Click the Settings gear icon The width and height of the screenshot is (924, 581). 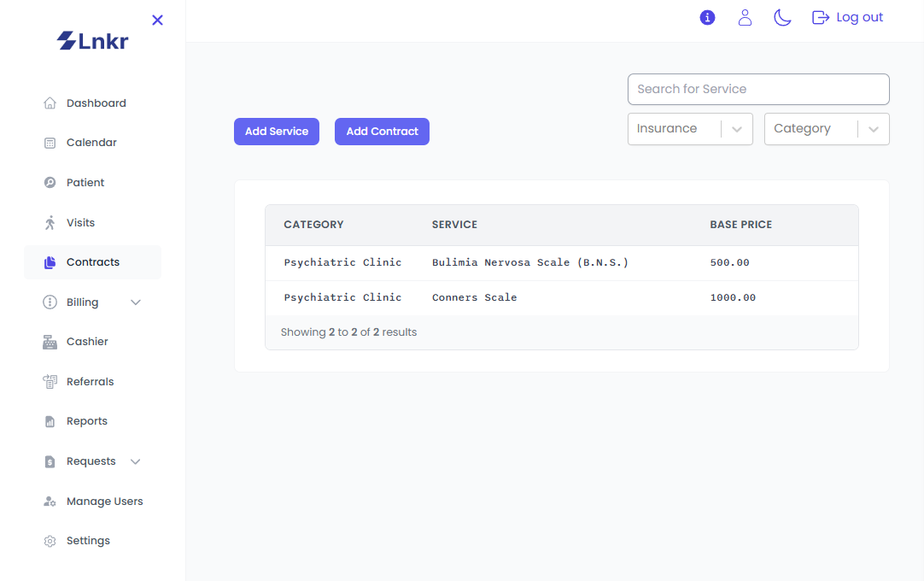pyautogui.click(x=50, y=541)
